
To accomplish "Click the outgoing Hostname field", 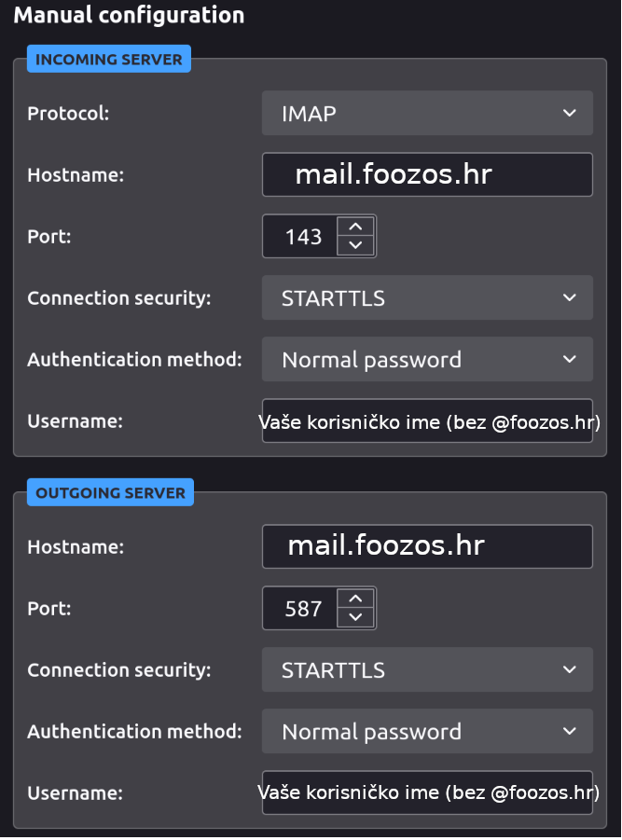I will tap(427, 546).
